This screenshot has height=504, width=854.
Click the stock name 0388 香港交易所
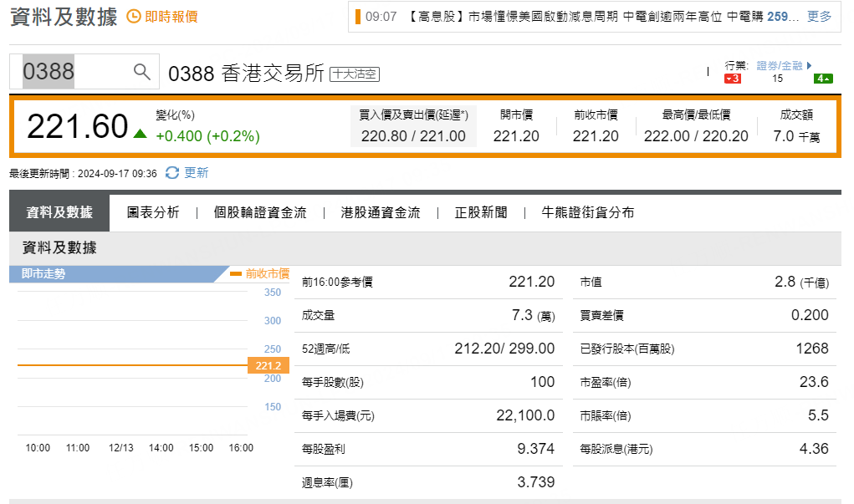(x=246, y=74)
